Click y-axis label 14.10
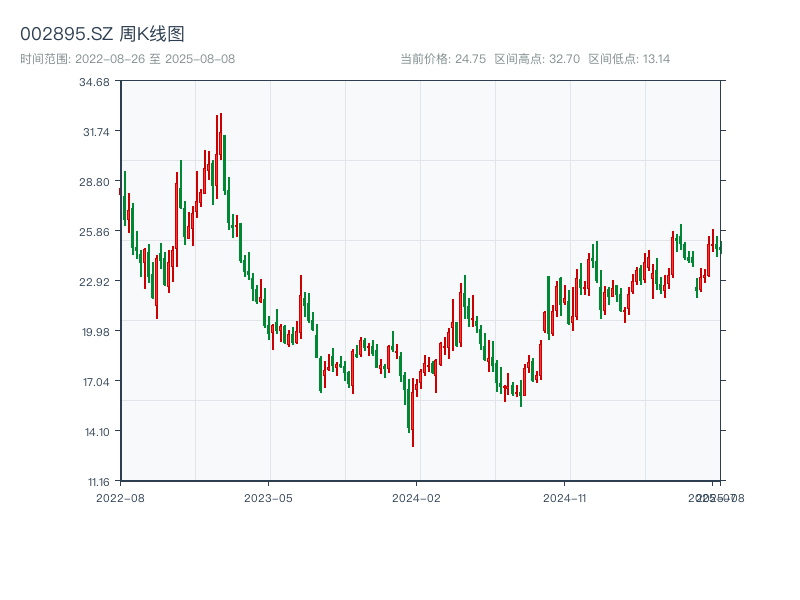The height and width of the screenshot is (600, 800). click(x=97, y=432)
